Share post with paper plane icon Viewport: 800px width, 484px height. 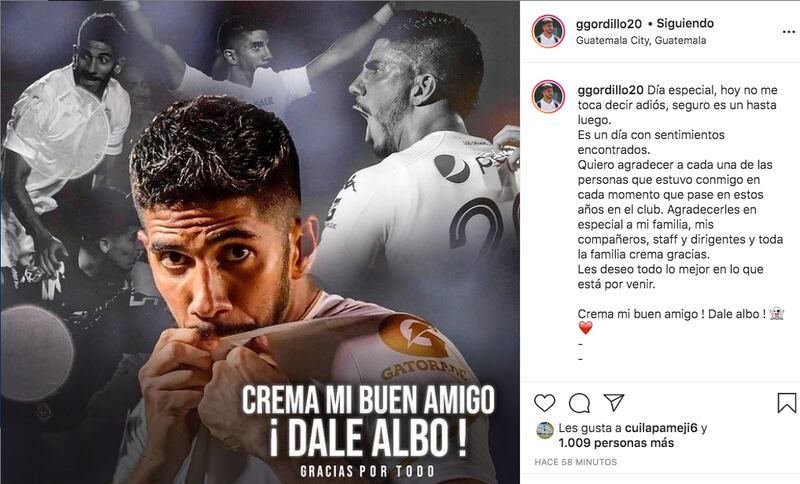[614, 402]
